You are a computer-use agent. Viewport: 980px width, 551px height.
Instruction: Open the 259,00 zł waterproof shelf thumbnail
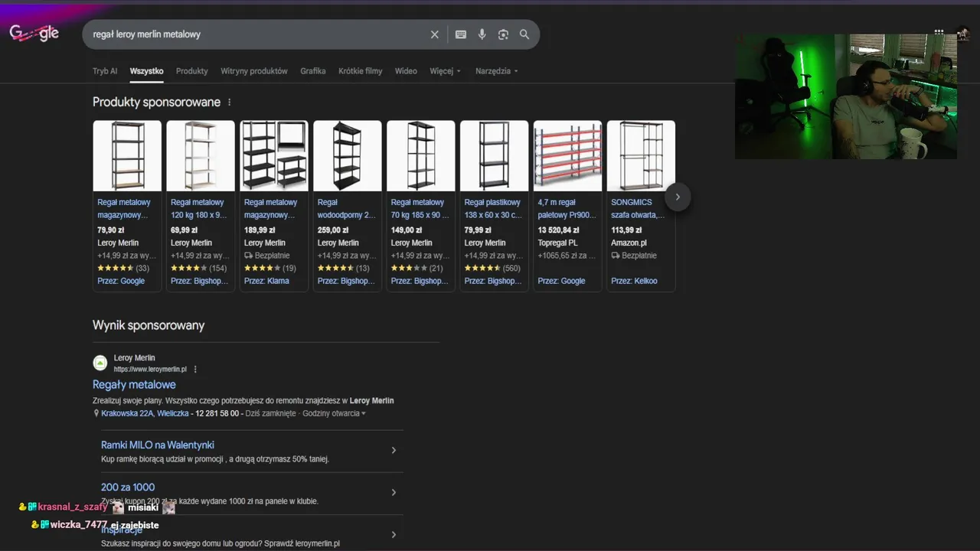(348, 155)
